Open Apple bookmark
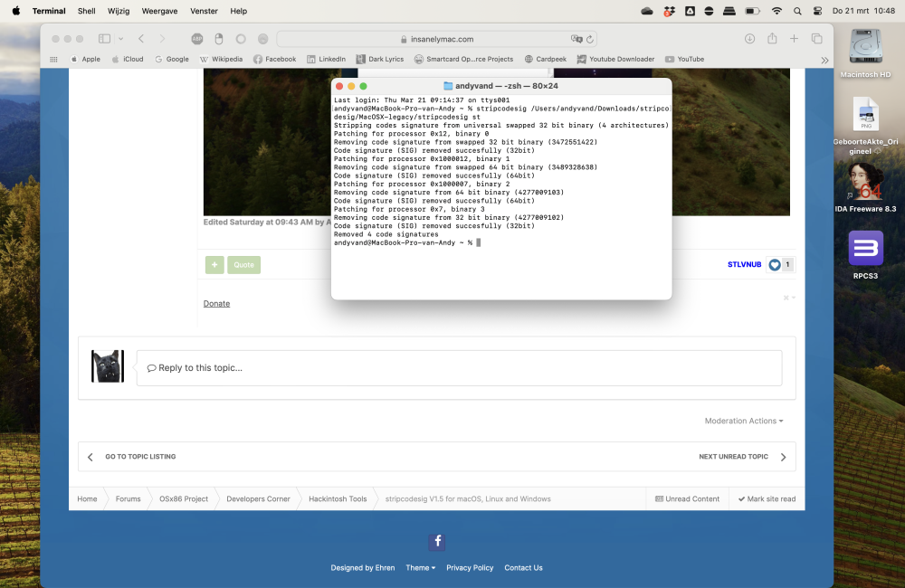905x588 pixels. click(85, 59)
